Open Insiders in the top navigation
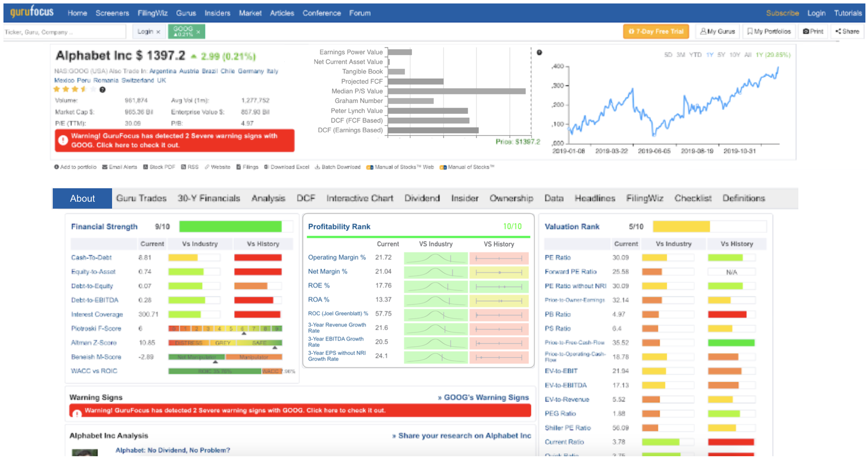This screenshot has width=868, height=464. pyautogui.click(x=217, y=13)
